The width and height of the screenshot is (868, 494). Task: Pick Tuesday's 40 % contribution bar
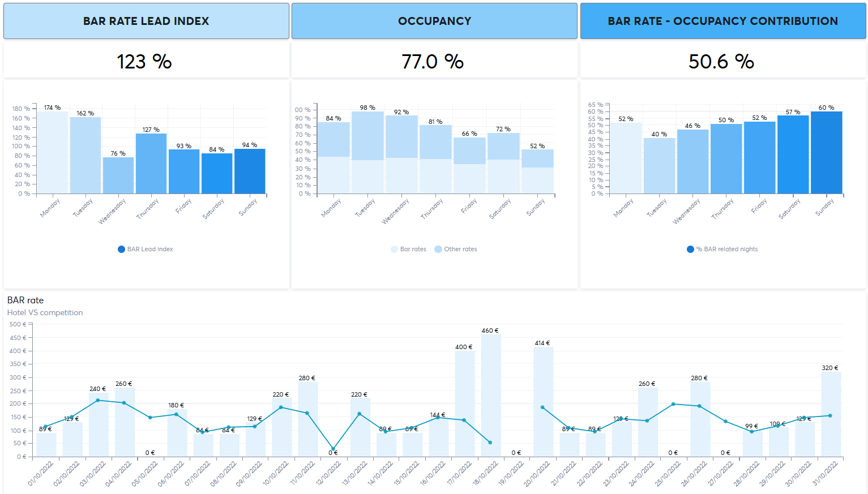coord(659,166)
